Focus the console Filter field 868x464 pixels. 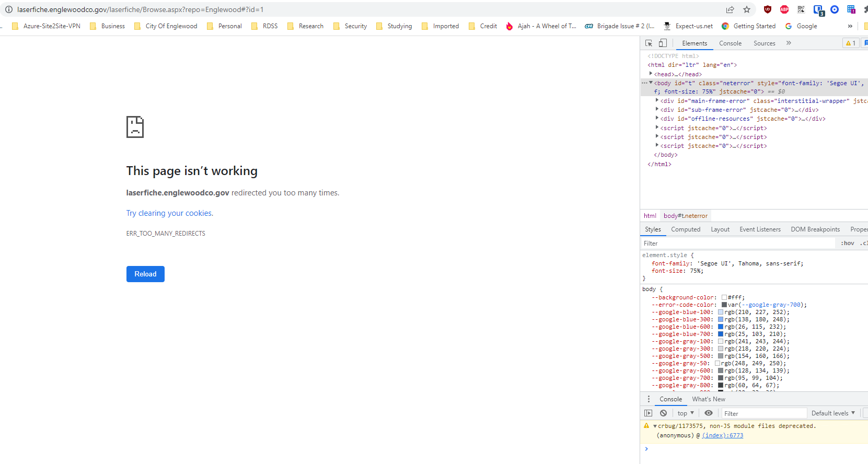click(765, 413)
